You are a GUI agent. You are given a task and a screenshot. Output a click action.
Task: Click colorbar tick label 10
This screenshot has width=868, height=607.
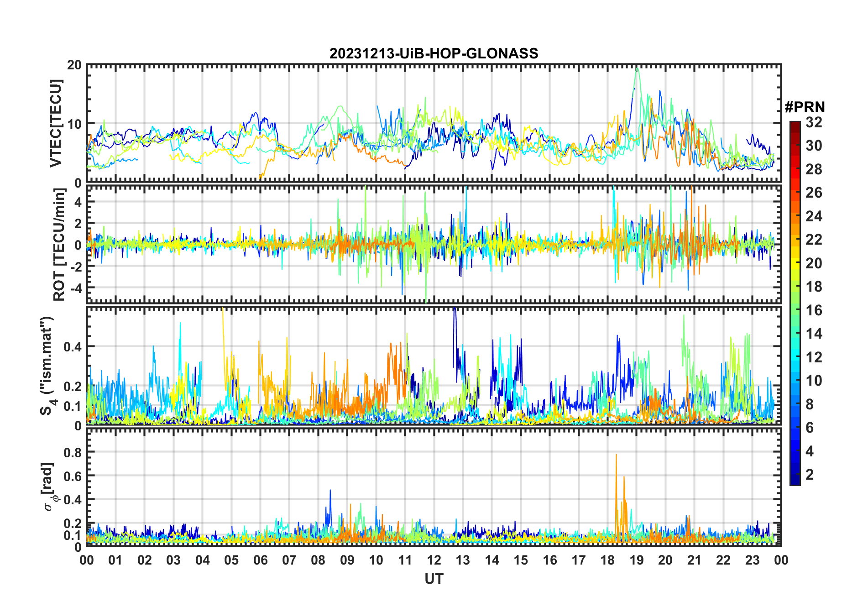point(814,381)
